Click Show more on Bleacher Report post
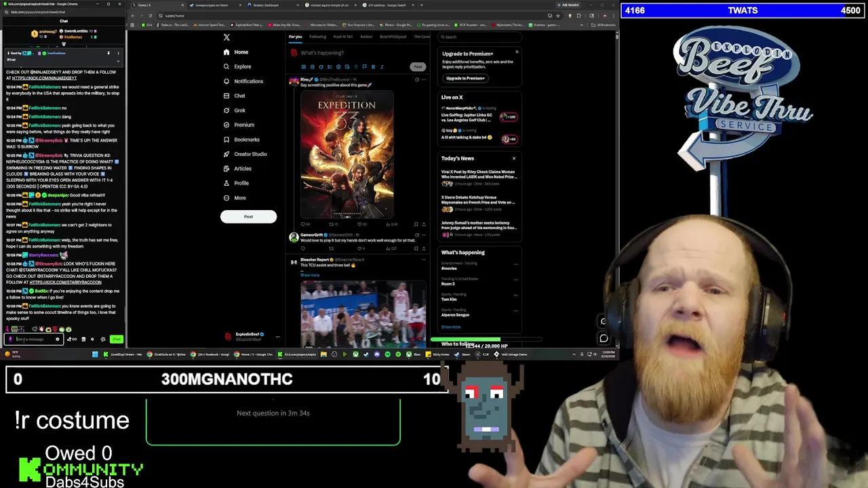868x488 pixels. click(x=310, y=275)
